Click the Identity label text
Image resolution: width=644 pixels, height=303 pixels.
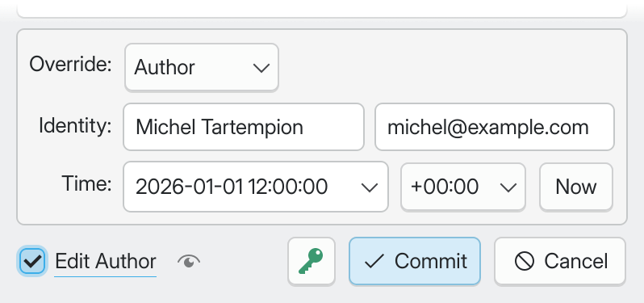75,125
